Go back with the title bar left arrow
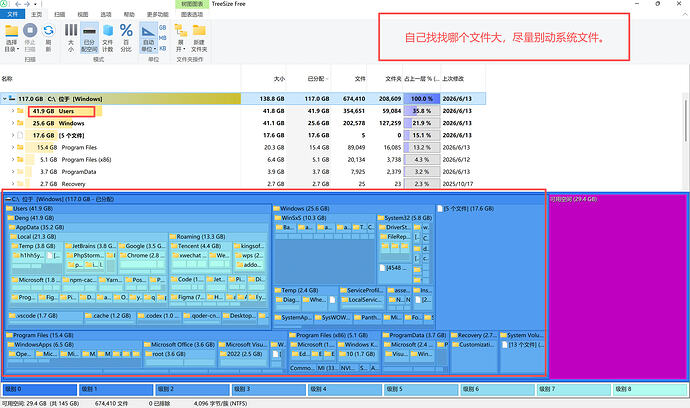Screen dimensions: 690x408 pyautogui.click(x=18, y=4)
